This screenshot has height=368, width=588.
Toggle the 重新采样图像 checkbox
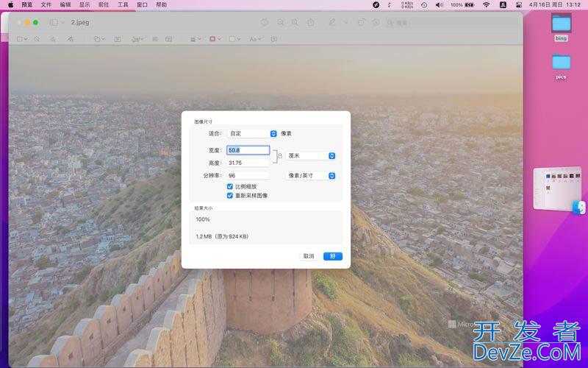tap(230, 195)
